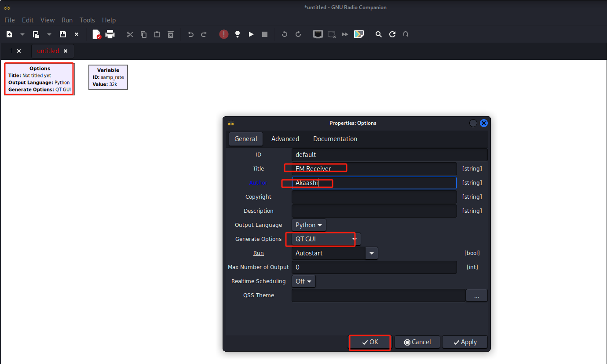Click the Author input field
Screen dimensions: 607x364
[374, 183]
